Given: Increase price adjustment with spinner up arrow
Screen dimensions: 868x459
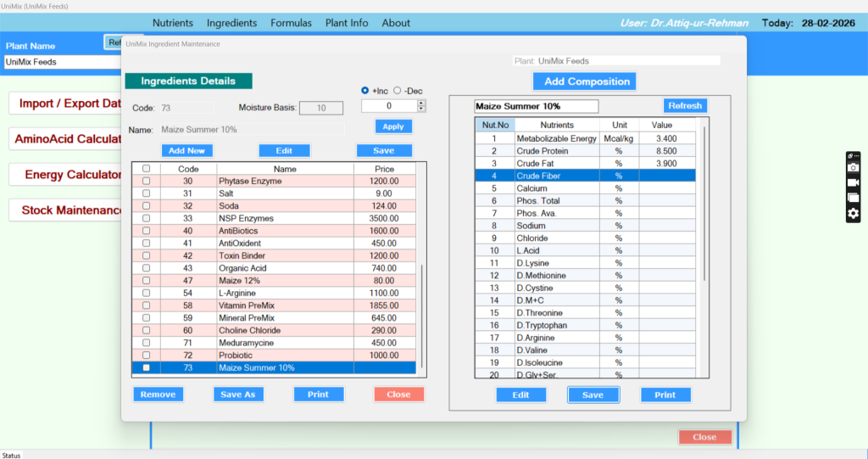Looking at the screenshot, I should [x=421, y=103].
